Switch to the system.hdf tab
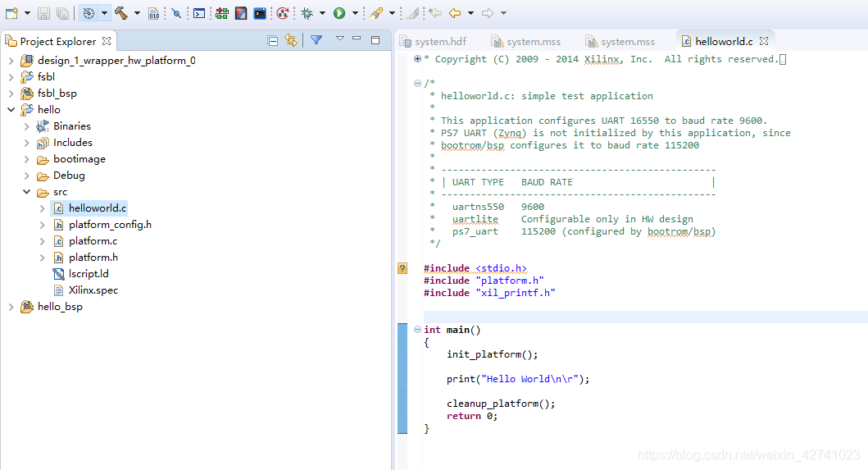The width and height of the screenshot is (868, 470). (434, 42)
